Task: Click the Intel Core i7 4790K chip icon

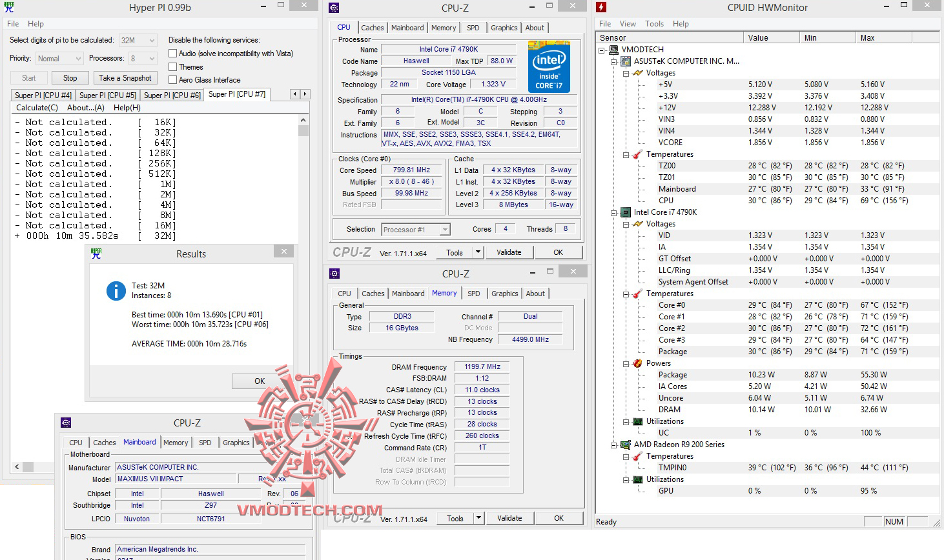Action: coord(625,212)
